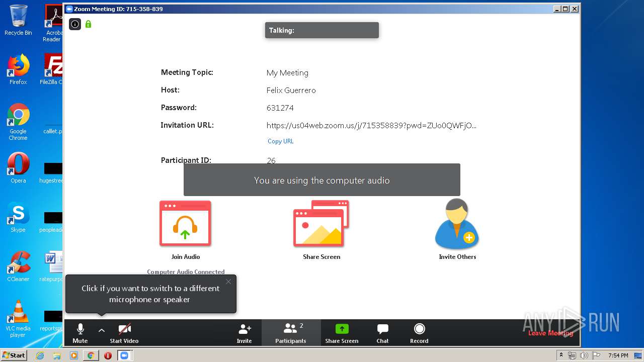Open the media player taskbar icon

tap(74, 355)
